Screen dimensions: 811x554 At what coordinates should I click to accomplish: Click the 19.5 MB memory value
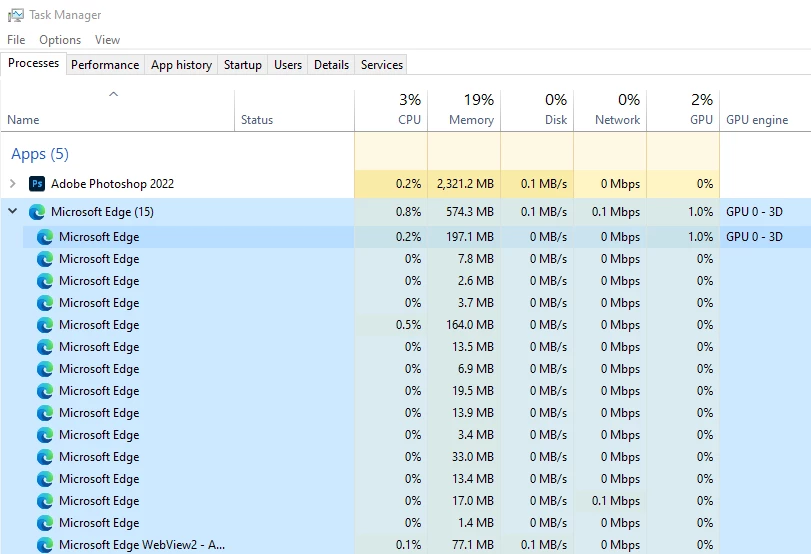(x=473, y=391)
